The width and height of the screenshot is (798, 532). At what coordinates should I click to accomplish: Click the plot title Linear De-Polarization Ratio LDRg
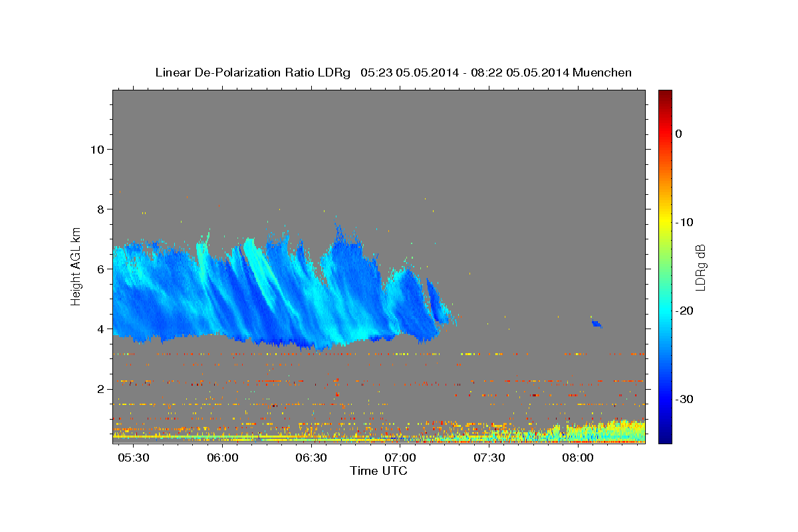coord(253,72)
